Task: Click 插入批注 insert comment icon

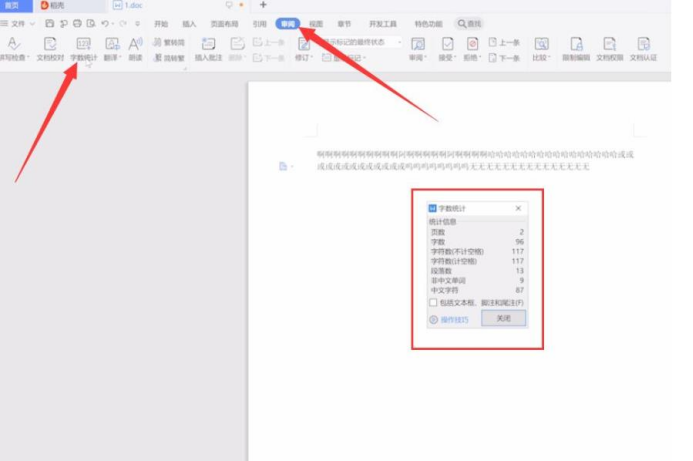Action: point(208,44)
